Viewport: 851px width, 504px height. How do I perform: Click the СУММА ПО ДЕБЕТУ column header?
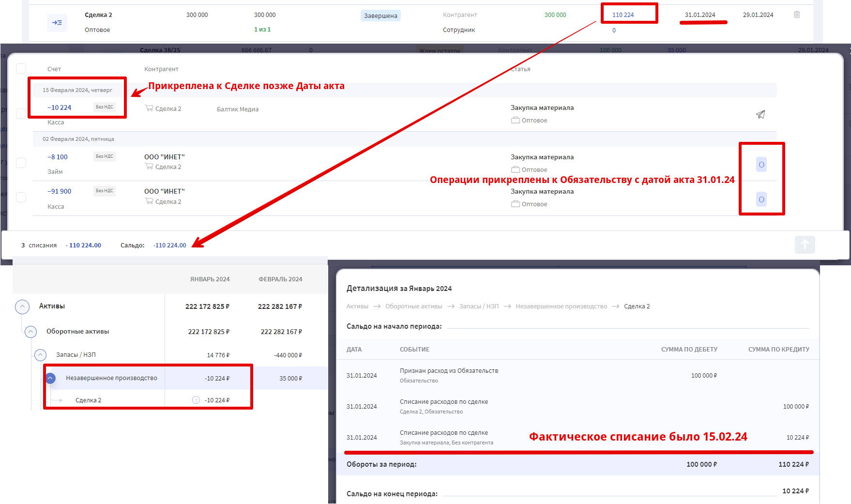[689, 349]
